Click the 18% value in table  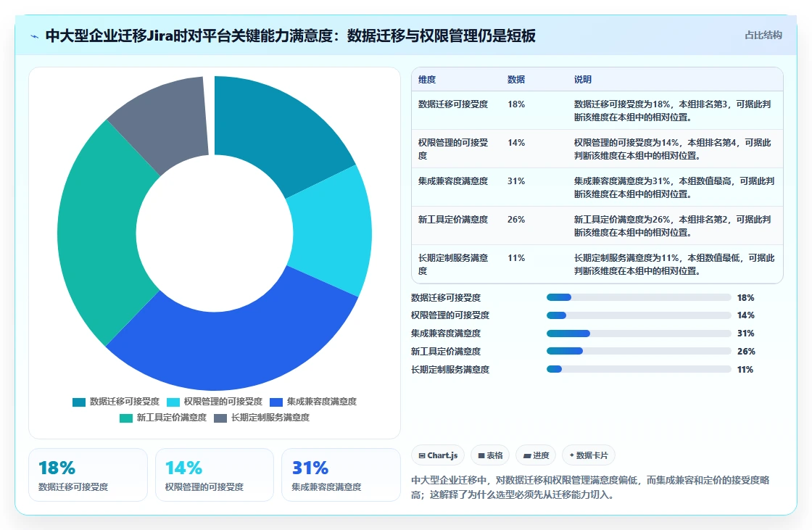coord(515,104)
